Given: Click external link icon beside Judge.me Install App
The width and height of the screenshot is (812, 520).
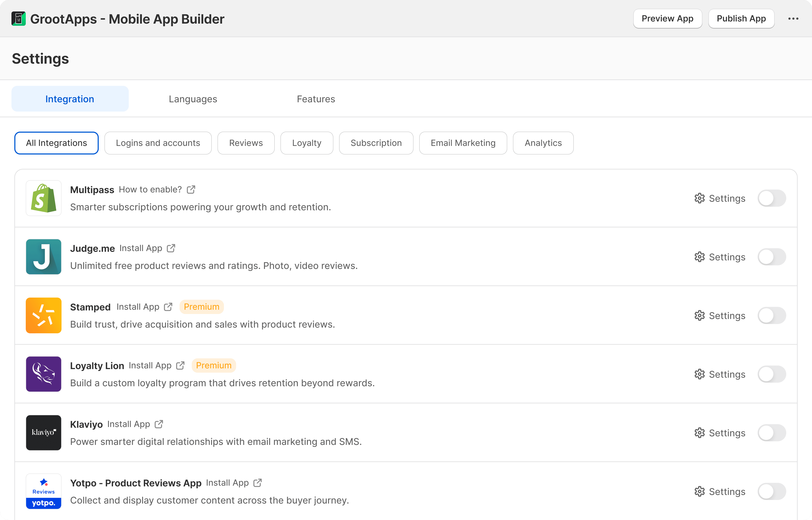Looking at the screenshot, I should (x=171, y=248).
